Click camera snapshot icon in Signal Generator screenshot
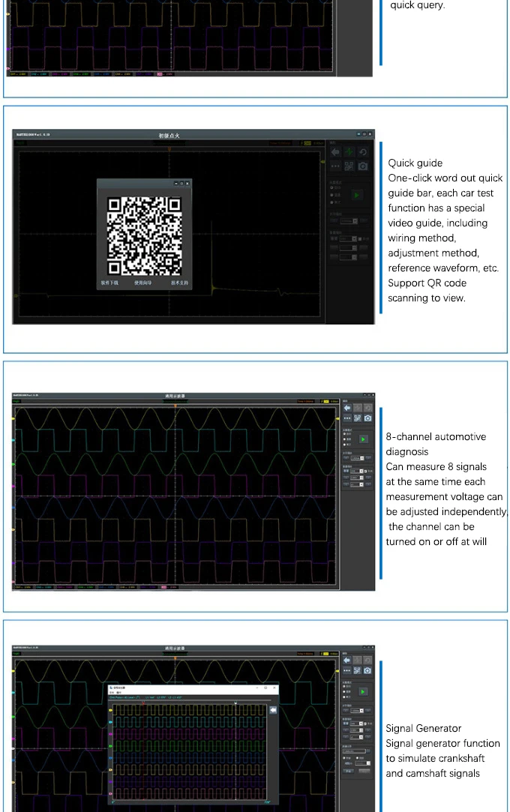The height and width of the screenshot is (812, 510). (367, 670)
